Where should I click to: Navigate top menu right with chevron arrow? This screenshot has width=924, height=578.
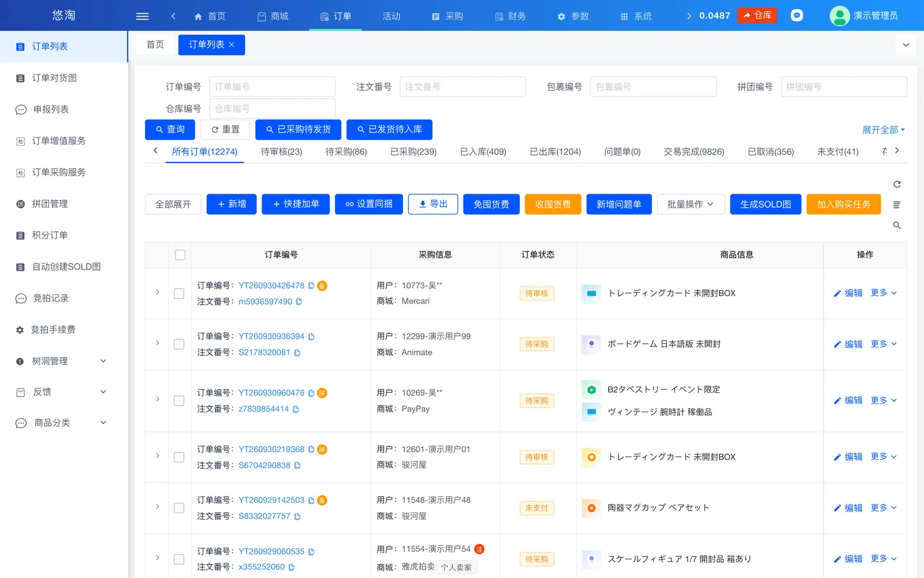pyautogui.click(x=689, y=16)
